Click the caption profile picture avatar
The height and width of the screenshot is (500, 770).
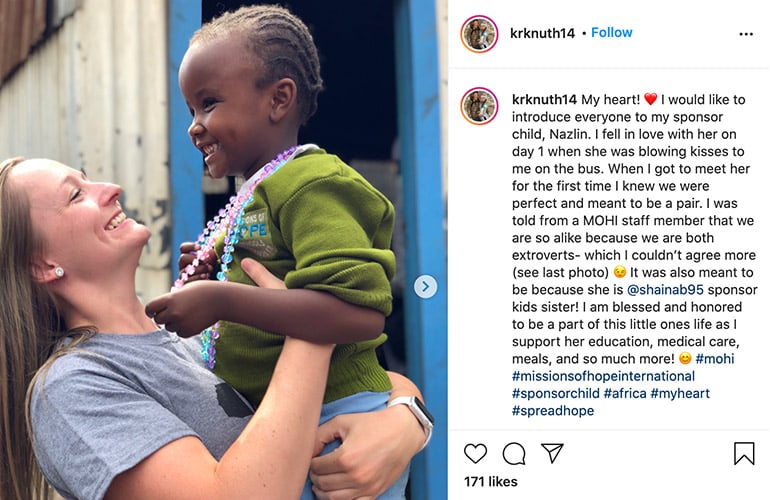(x=479, y=106)
